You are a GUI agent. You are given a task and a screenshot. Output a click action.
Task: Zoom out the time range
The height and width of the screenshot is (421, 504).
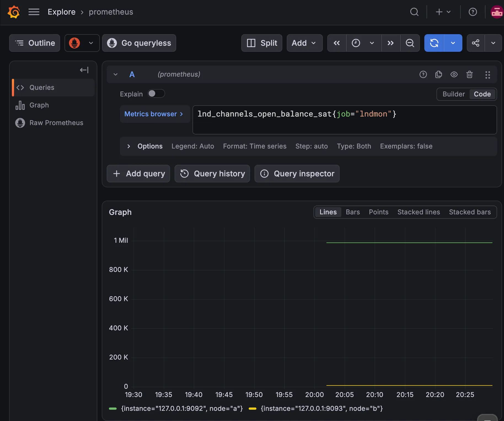410,43
